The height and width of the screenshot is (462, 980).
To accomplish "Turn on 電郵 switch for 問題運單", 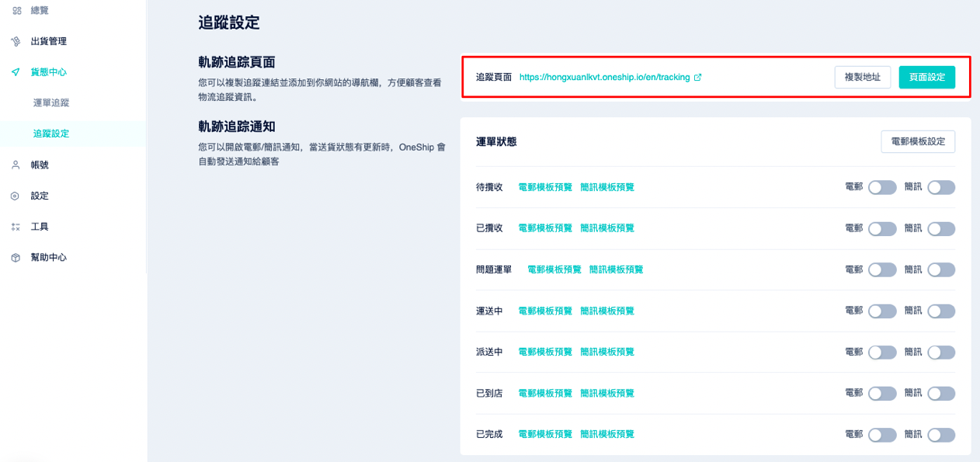I will point(882,269).
